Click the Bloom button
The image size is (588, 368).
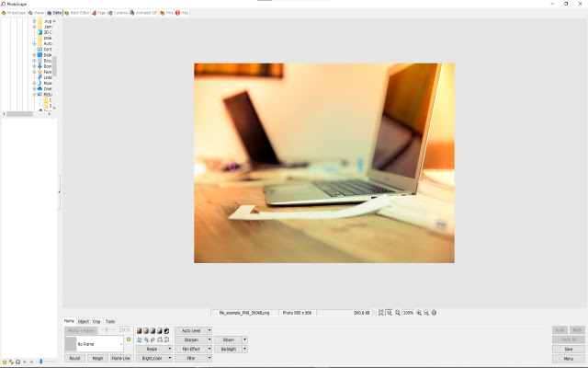click(229, 339)
